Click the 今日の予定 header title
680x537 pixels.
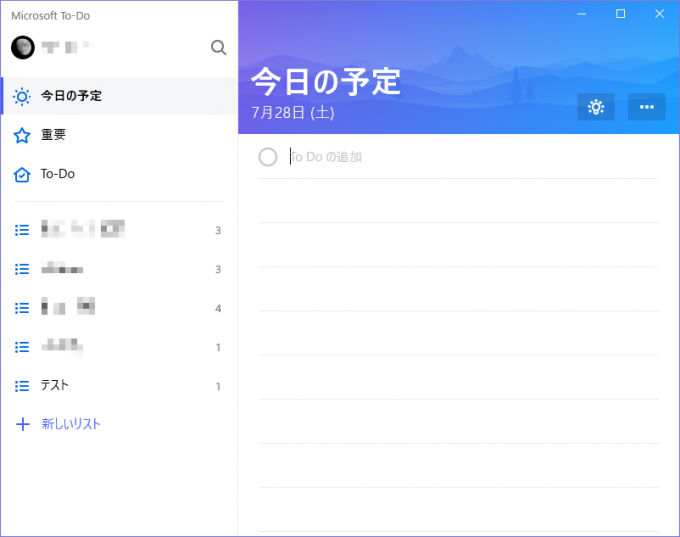pyautogui.click(x=325, y=82)
